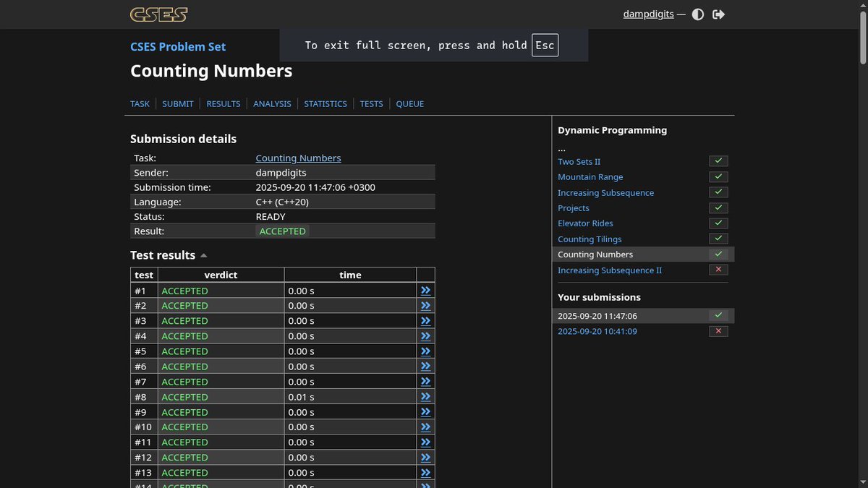This screenshot has height=488, width=868.
Task: Open Counting Tilings problem
Action: [590, 239]
